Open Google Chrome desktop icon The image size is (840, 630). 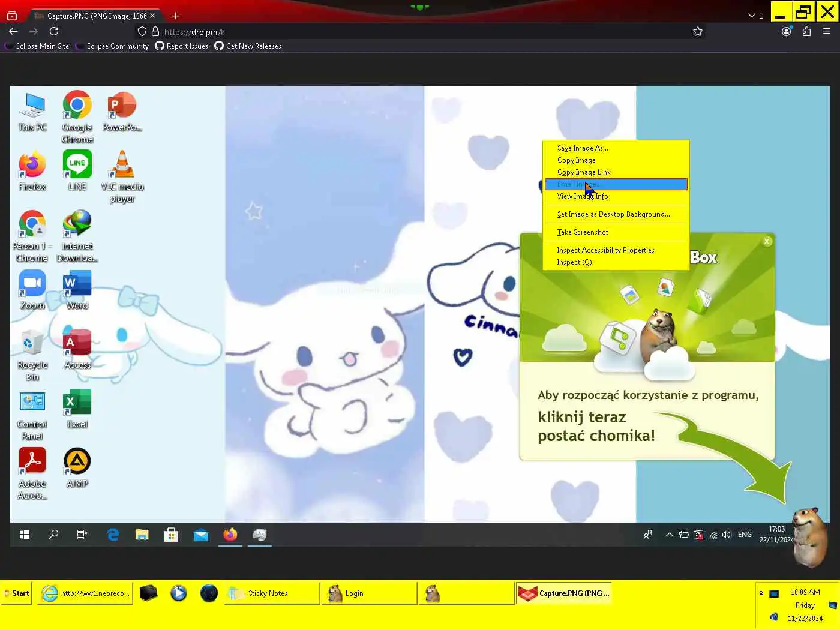pos(77,117)
